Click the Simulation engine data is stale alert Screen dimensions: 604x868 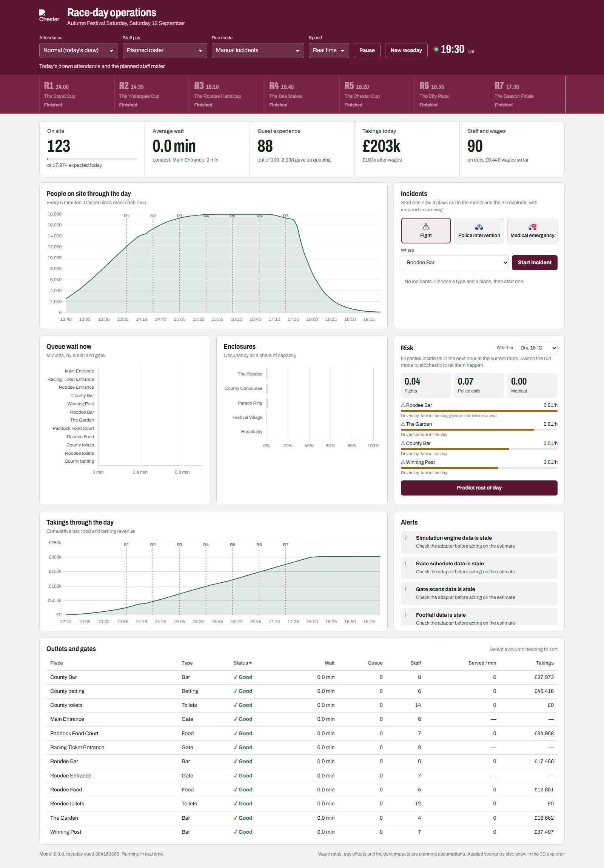pyautogui.click(x=479, y=543)
